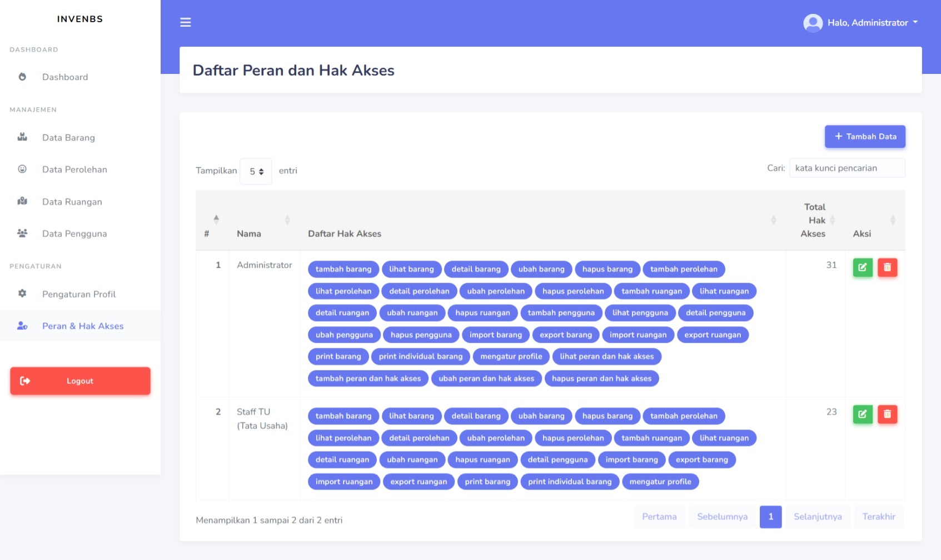Viewport: 941px width, 560px height.
Task: Click the Administrator user avatar icon
Action: tap(813, 23)
